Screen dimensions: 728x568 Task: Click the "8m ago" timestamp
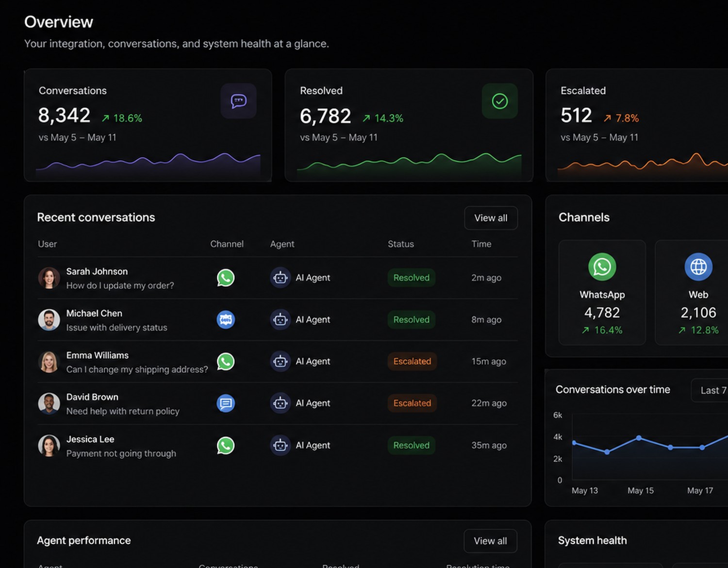coord(486,319)
